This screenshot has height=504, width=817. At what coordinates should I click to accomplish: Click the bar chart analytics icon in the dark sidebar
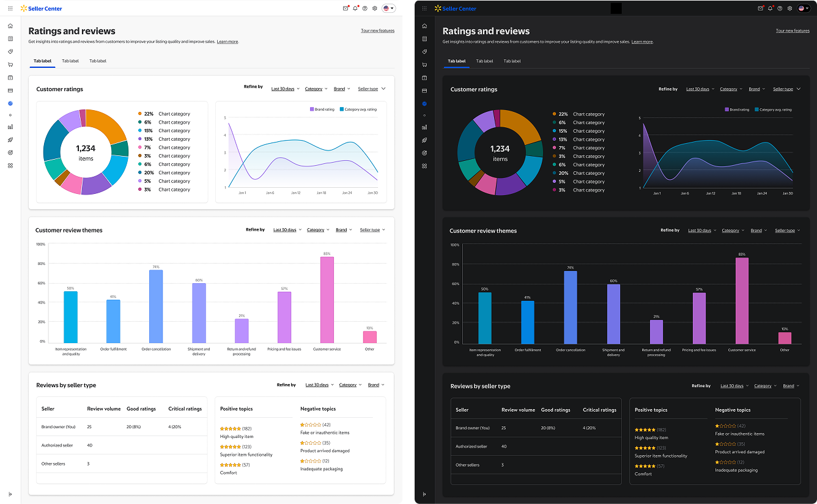pyautogui.click(x=424, y=127)
